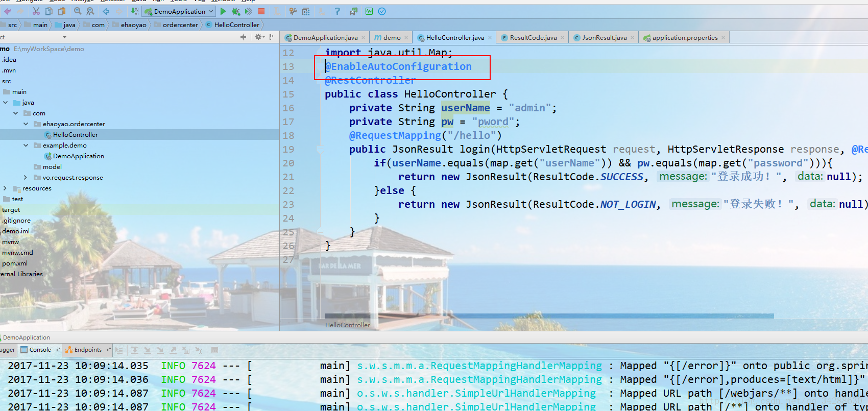868x411 pixels.
Task: Click the blue checkmark circle toolbar icon
Action: point(382,11)
